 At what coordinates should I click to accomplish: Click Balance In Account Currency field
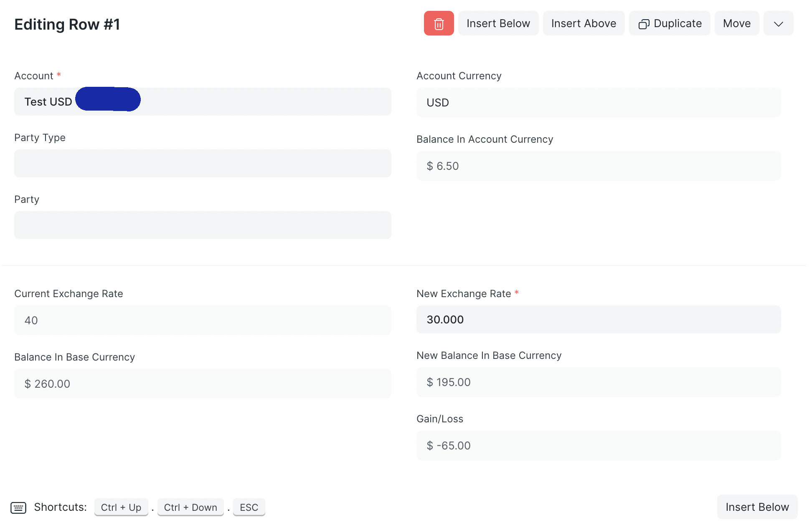pos(598,166)
